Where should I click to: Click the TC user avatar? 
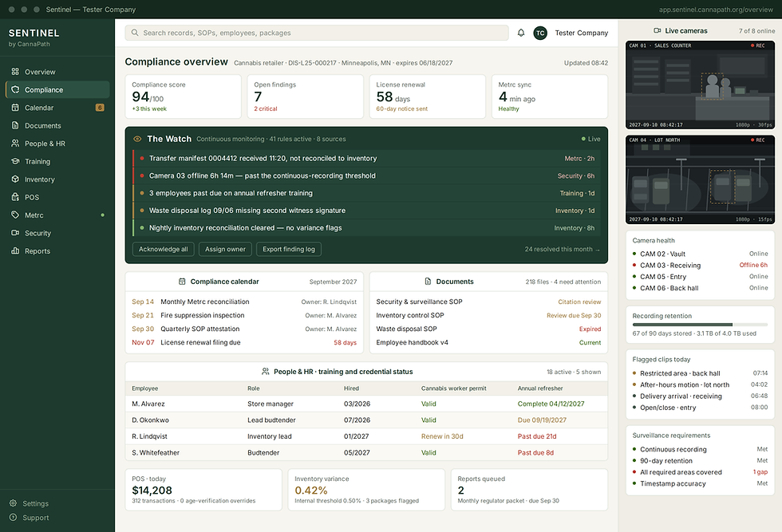[x=540, y=33]
